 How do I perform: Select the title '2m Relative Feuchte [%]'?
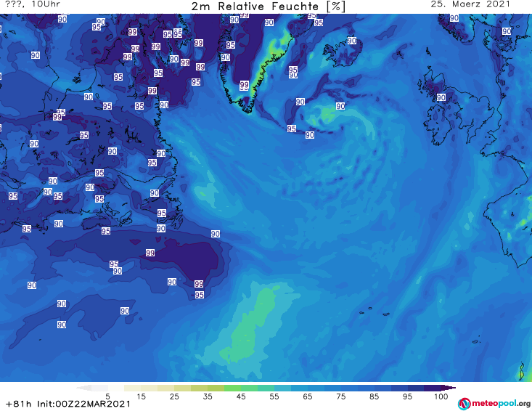pyautogui.click(x=269, y=6)
